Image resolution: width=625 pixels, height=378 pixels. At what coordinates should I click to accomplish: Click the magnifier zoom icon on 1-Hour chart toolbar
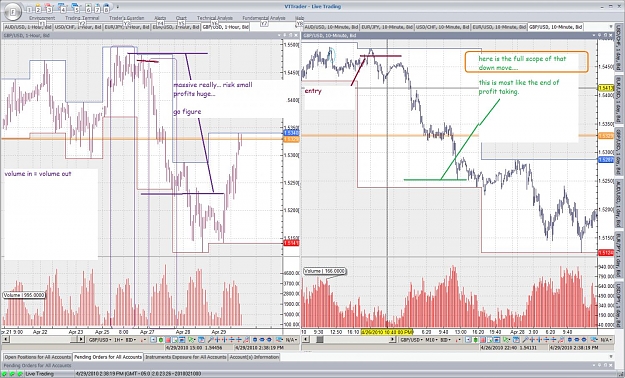(210, 340)
